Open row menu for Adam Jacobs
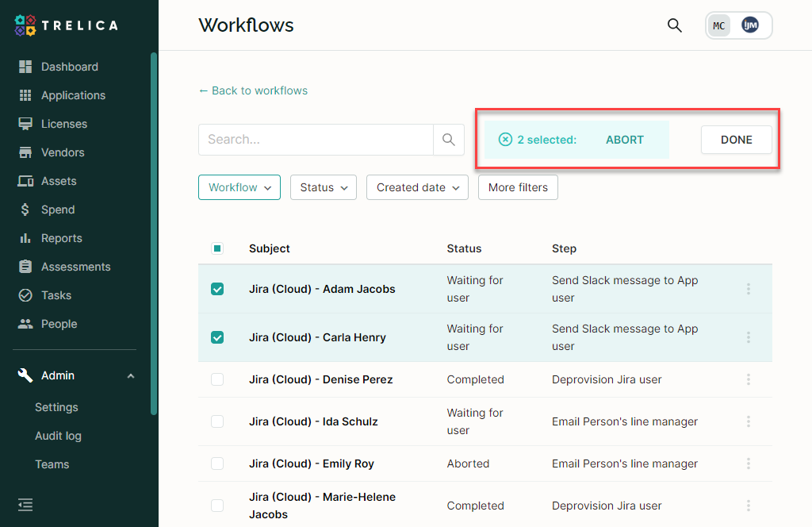The image size is (812, 527). click(749, 289)
